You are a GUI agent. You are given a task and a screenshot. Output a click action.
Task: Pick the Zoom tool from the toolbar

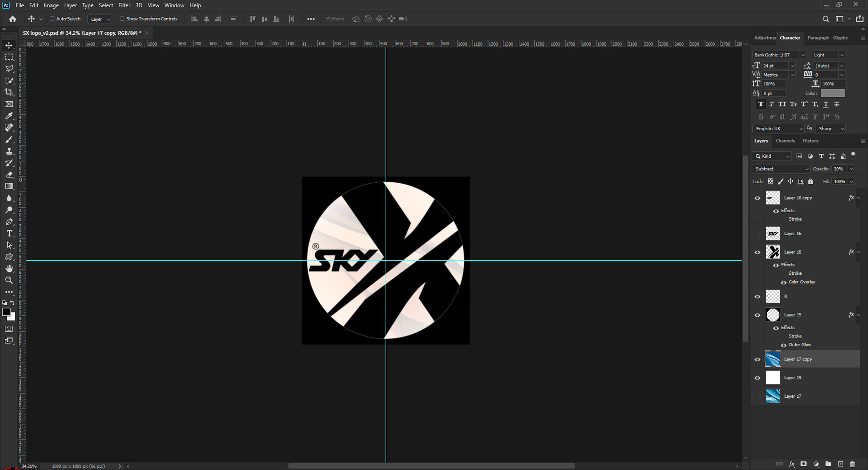[x=9, y=280]
